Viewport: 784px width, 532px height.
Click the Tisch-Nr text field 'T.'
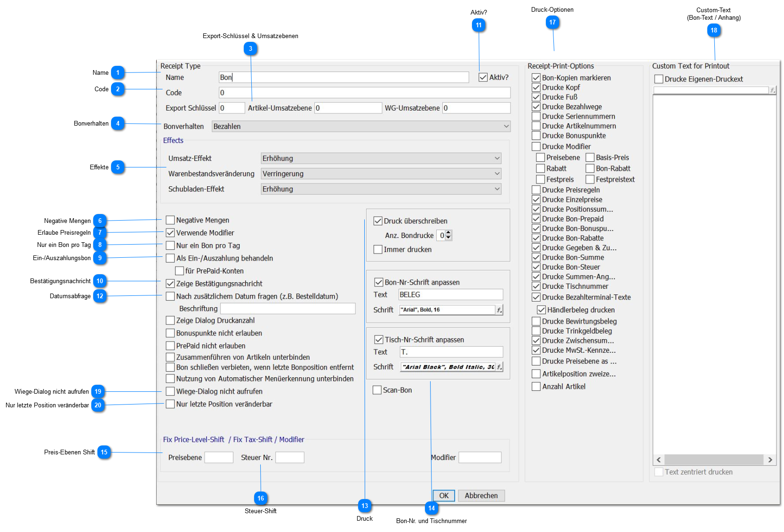(x=452, y=352)
